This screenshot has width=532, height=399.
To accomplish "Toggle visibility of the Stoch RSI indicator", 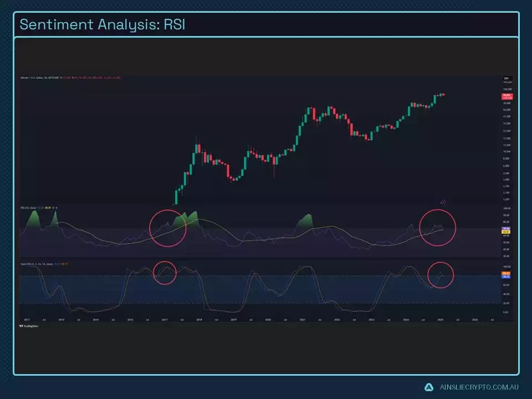I will pos(71,263).
